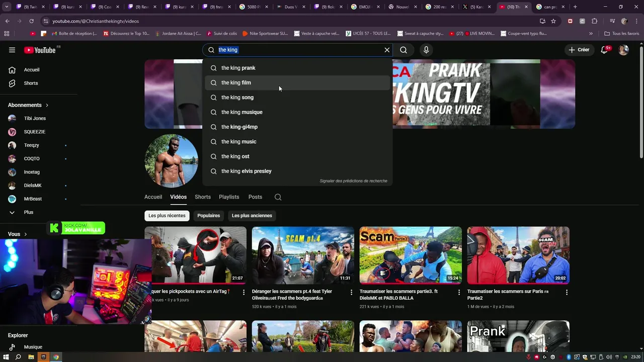Image resolution: width=644 pixels, height=362 pixels.
Task: Open the Windows Start menu
Action: pos(6,357)
